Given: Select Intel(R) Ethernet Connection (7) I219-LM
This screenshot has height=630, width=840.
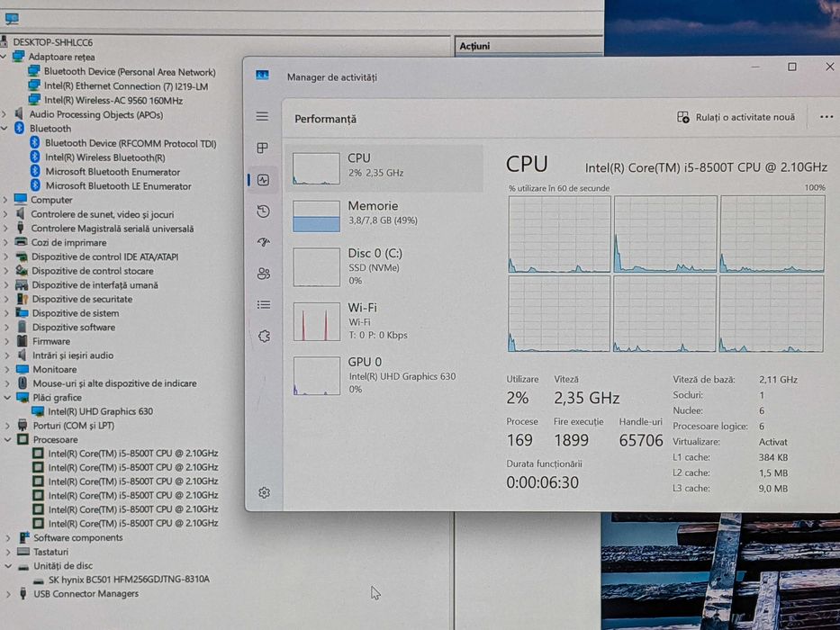Looking at the screenshot, I should pyautogui.click(x=126, y=85).
